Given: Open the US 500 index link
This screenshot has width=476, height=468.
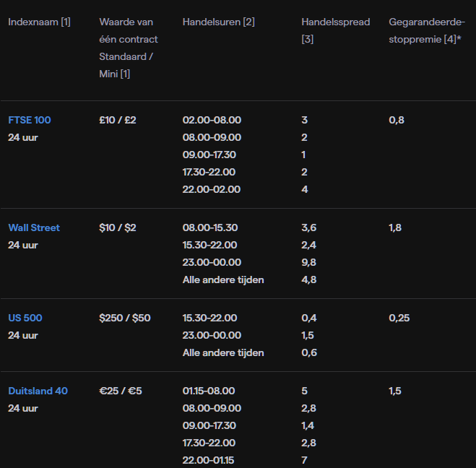Looking at the screenshot, I should [x=24, y=318].
